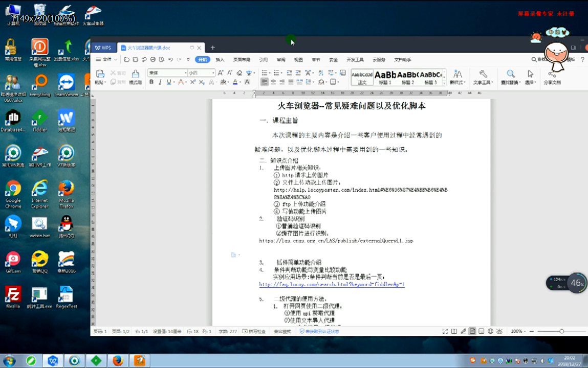
Task: Apply the 标题 2 heading style
Action: [408, 78]
